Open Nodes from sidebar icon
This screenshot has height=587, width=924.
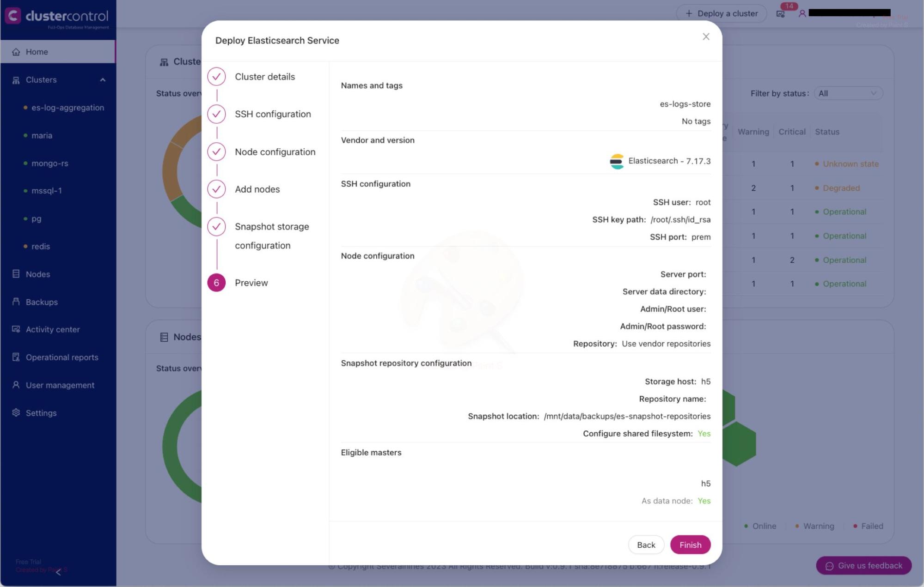tap(16, 274)
